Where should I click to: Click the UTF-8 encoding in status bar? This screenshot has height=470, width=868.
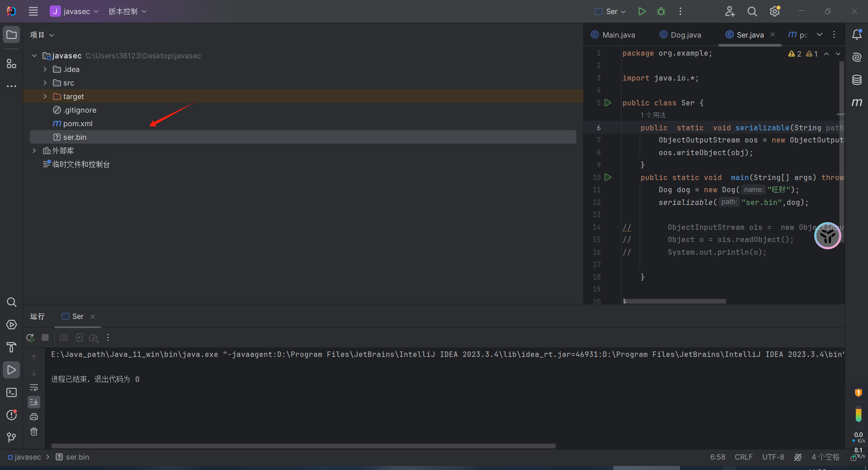coord(773,457)
